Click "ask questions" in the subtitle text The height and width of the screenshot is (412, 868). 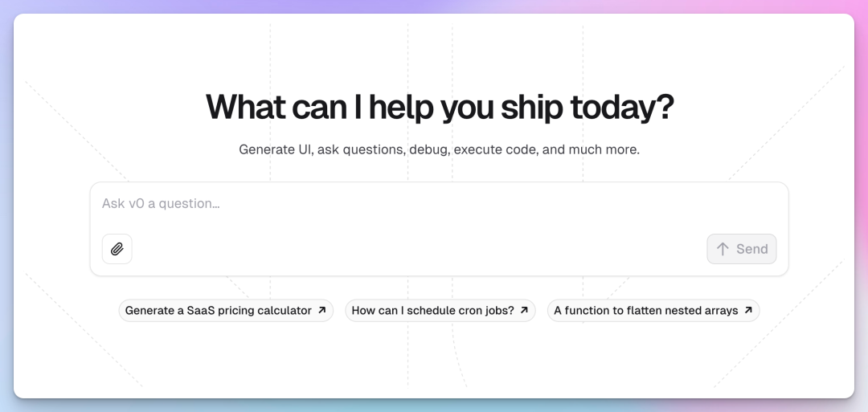click(x=359, y=150)
